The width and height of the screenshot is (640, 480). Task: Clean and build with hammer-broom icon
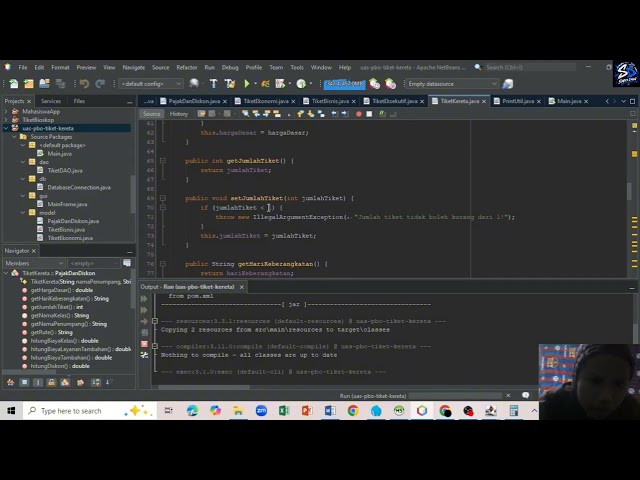point(230,84)
